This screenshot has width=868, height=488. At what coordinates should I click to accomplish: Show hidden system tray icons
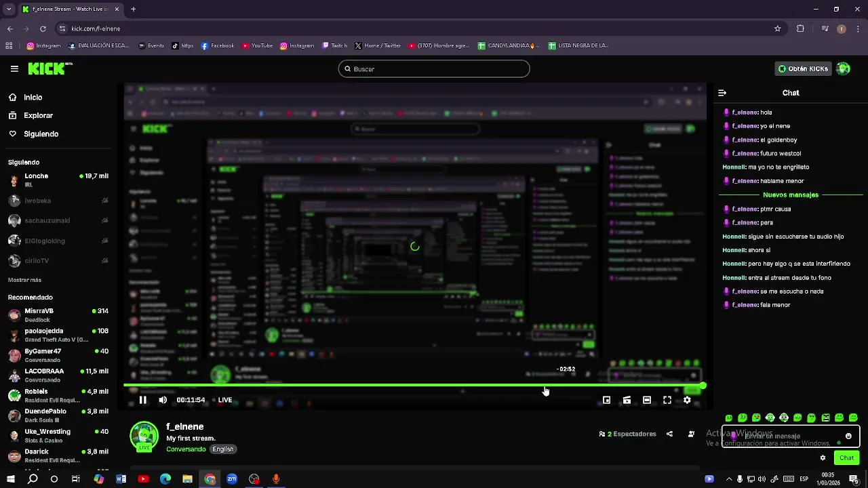(x=729, y=479)
